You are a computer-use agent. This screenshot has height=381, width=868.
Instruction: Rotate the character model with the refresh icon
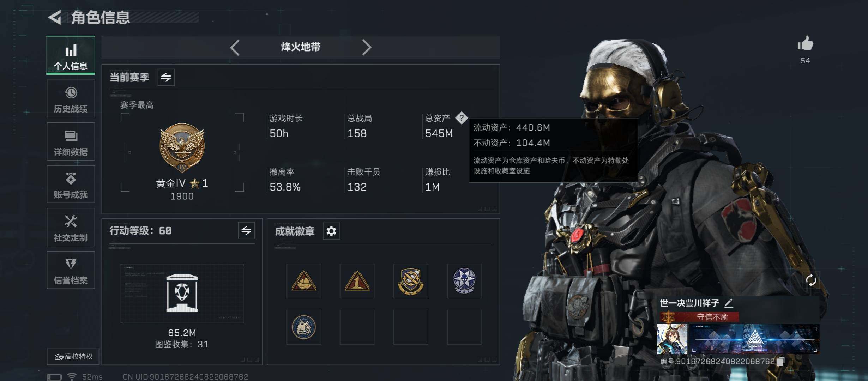pos(811,280)
